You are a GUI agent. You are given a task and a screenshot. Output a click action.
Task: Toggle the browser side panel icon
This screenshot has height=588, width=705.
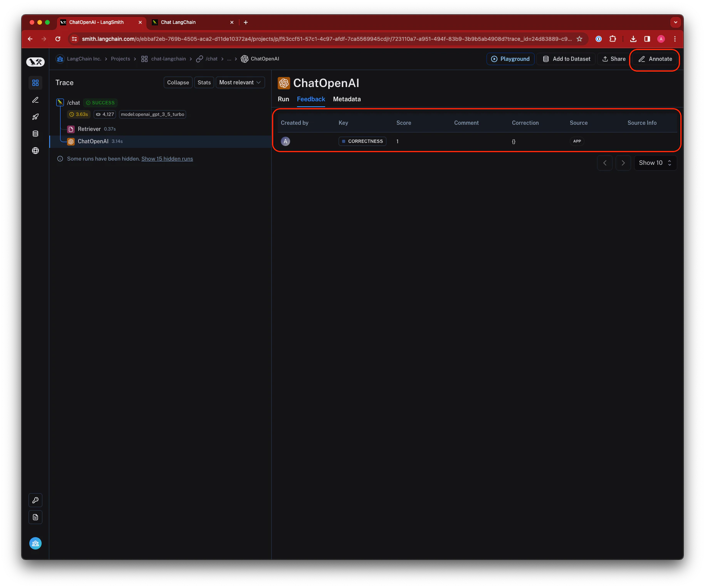pos(647,39)
